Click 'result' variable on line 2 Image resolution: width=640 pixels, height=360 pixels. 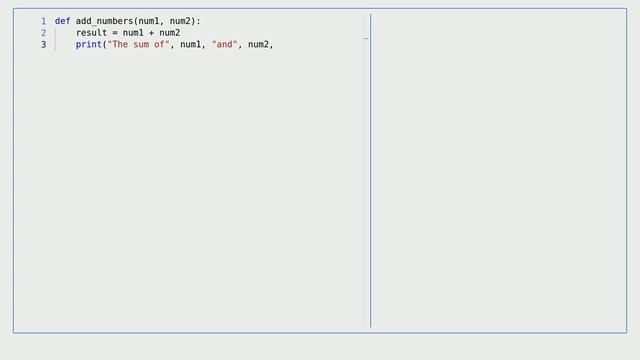(x=91, y=33)
